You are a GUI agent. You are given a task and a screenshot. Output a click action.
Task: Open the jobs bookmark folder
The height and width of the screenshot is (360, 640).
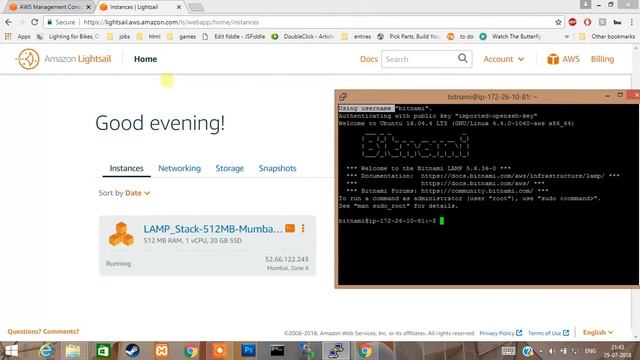coord(118,36)
